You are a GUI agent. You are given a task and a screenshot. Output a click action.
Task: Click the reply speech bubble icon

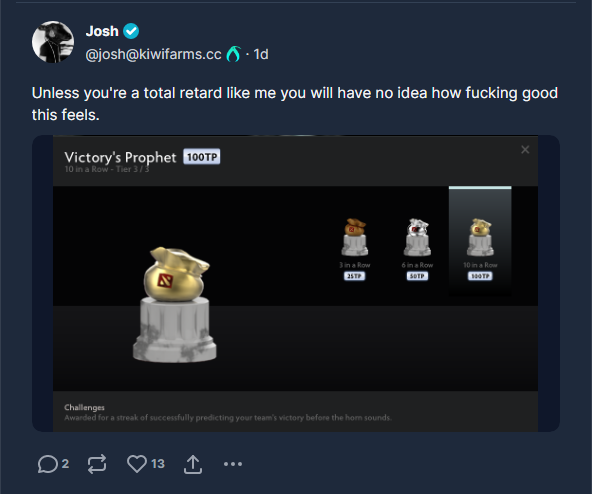[48, 464]
